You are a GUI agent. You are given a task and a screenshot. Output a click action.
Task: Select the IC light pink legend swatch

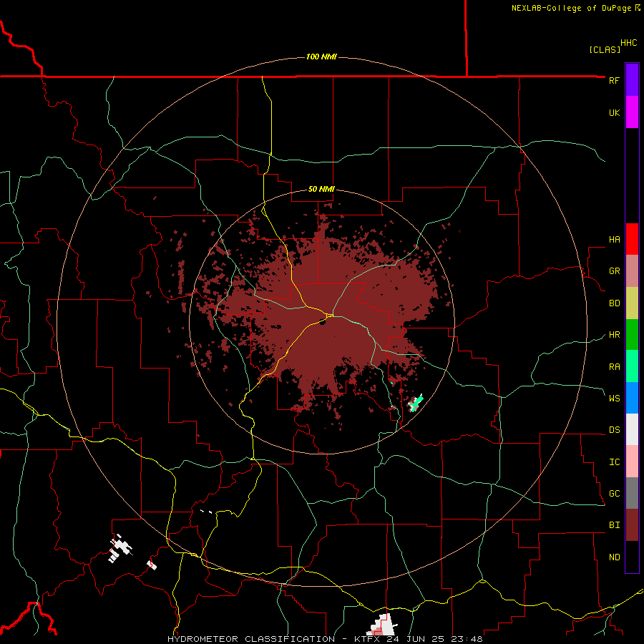[632, 462]
